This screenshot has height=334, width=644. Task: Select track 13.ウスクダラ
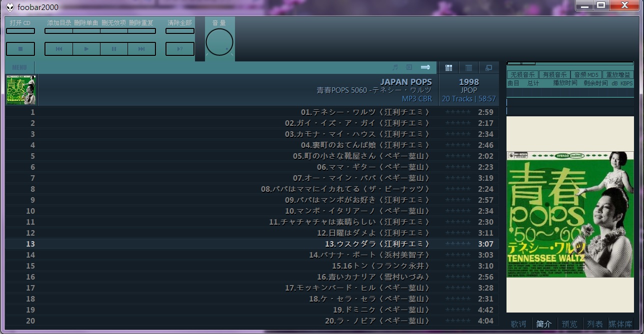pos(252,244)
